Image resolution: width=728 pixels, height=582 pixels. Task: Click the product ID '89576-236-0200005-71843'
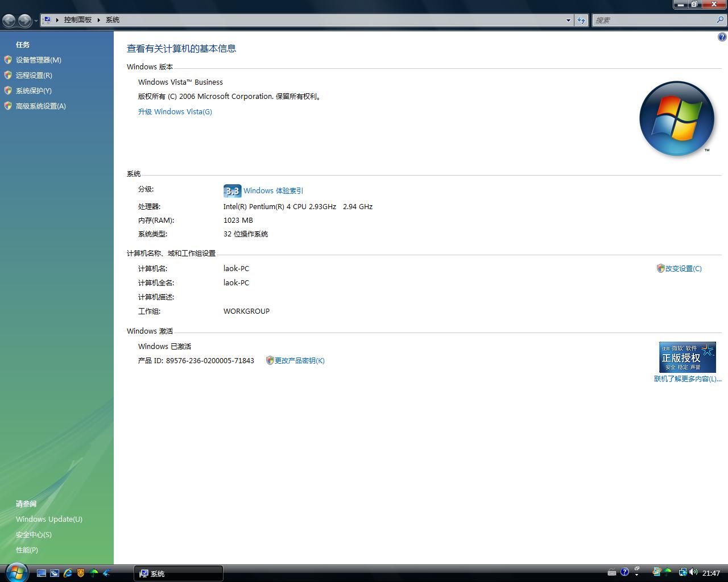coord(210,360)
